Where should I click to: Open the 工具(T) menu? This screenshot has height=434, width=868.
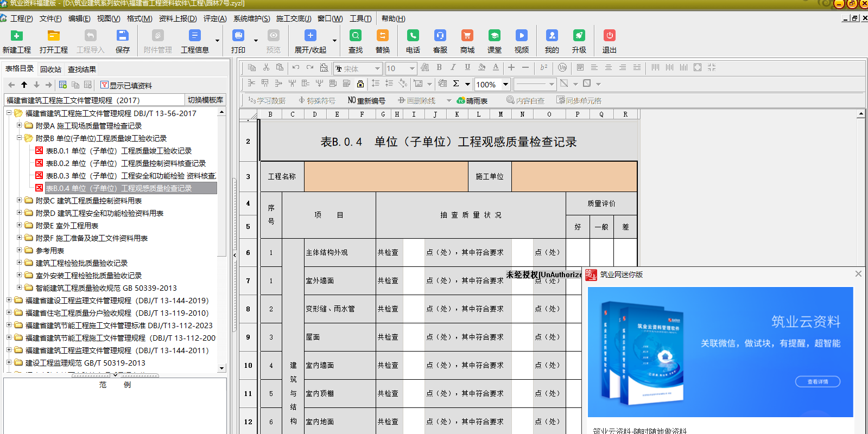coord(360,18)
